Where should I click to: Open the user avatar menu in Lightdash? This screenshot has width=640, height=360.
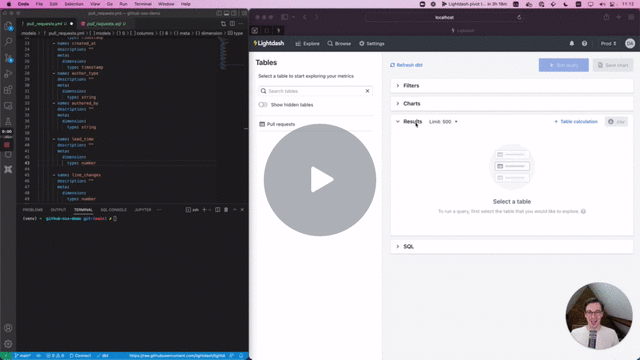630,44
